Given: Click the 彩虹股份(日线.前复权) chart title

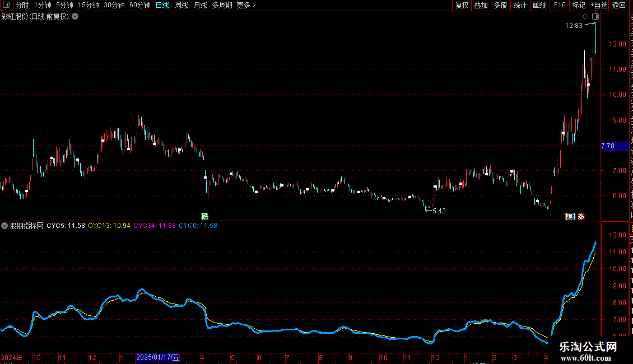Looking at the screenshot, I should coord(35,17).
